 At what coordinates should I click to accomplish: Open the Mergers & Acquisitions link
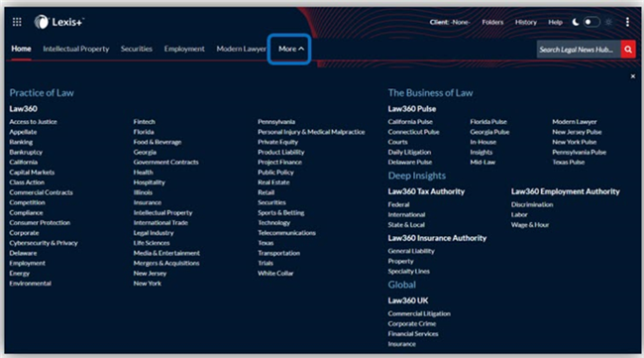166,263
